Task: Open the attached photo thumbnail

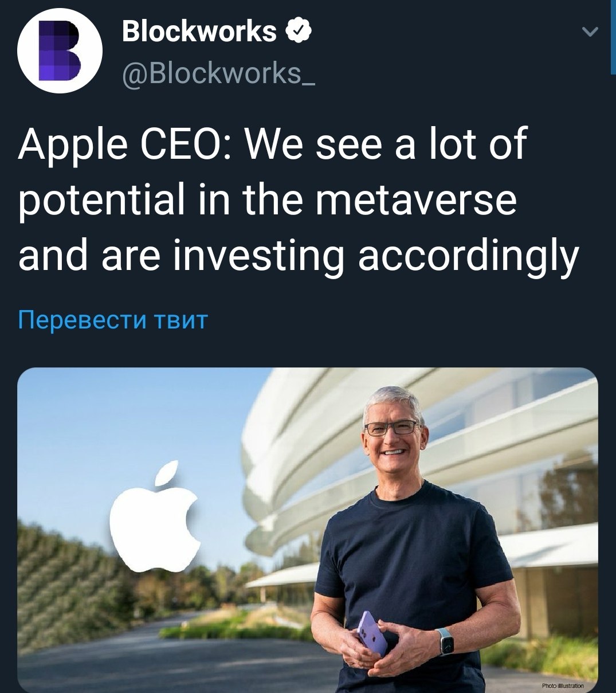Action: point(308,530)
